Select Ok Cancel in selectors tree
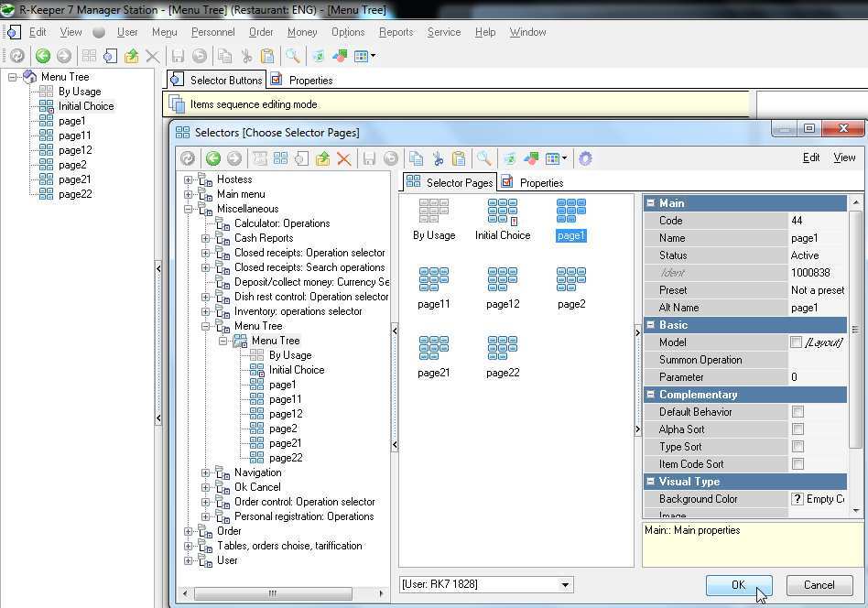The image size is (868, 608). click(x=257, y=487)
